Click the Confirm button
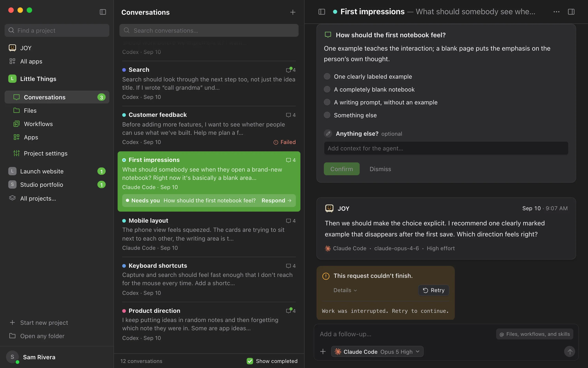Image resolution: width=588 pixels, height=368 pixels. 341,169
